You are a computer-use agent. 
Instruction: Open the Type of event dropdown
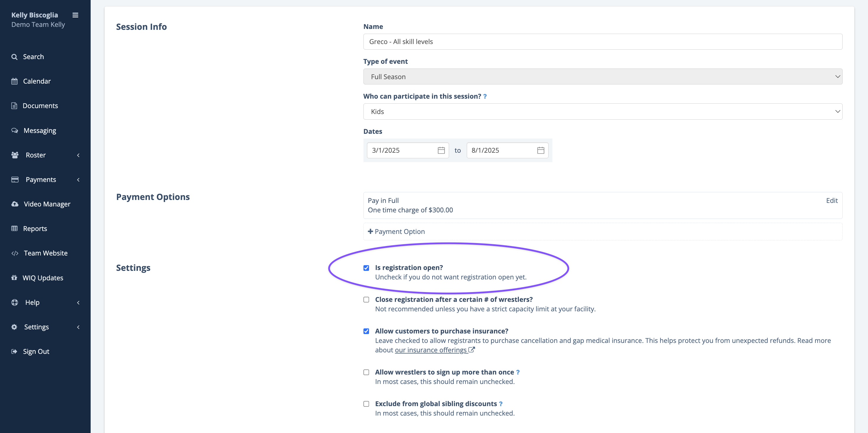click(x=603, y=77)
